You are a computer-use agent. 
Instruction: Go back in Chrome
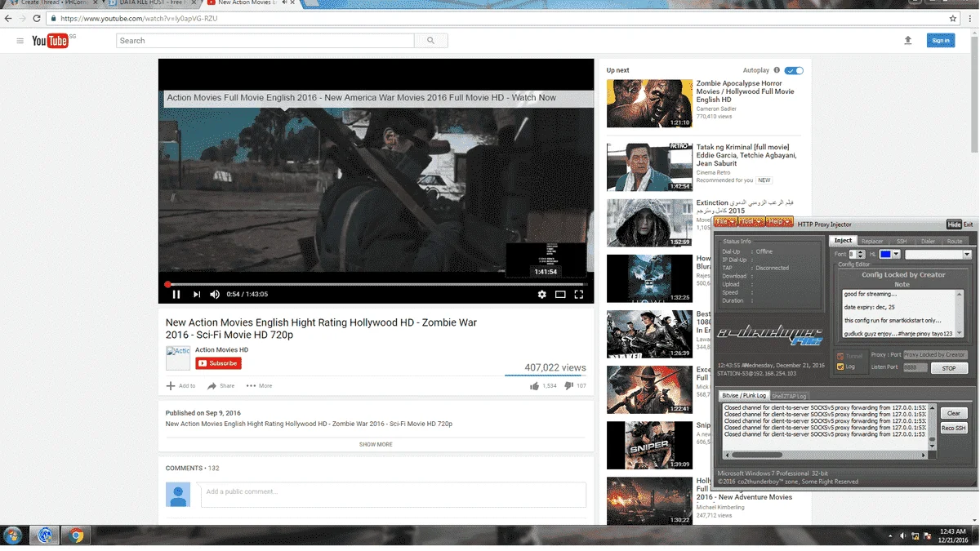coord(8,18)
